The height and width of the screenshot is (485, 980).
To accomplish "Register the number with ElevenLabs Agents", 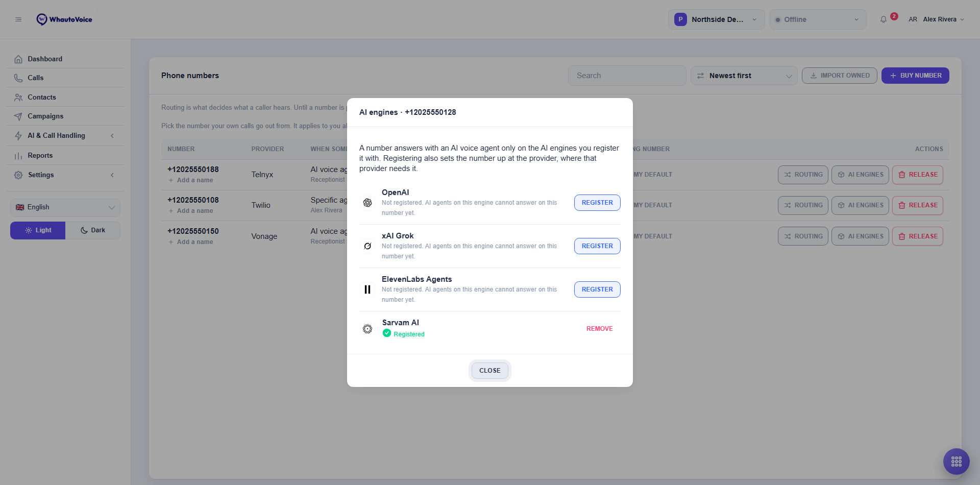I will 597,289.
